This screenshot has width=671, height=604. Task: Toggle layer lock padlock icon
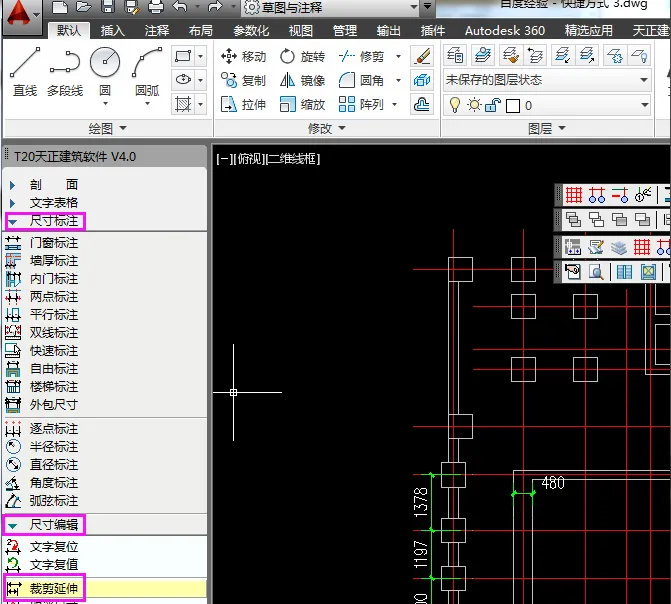pyautogui.click(x=493, y=105)
